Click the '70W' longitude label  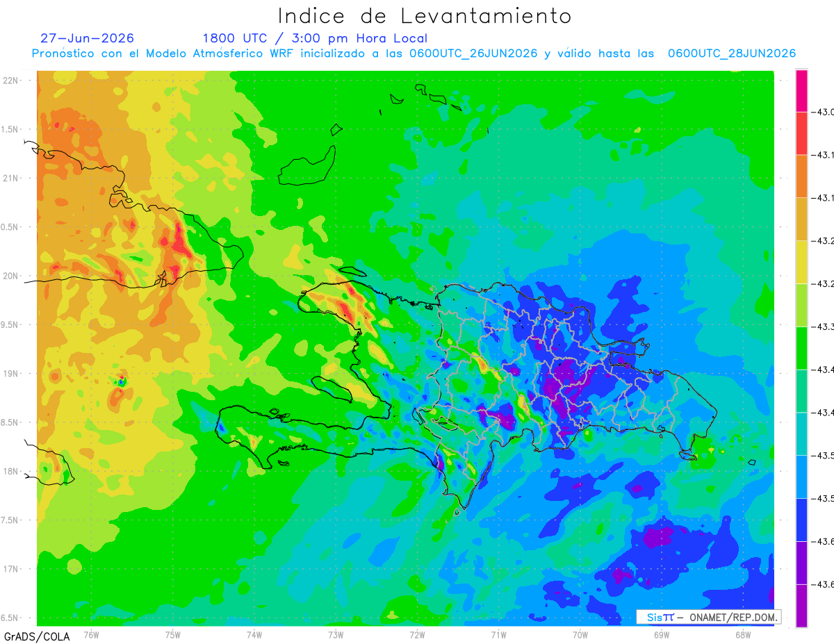click(580, 634)
